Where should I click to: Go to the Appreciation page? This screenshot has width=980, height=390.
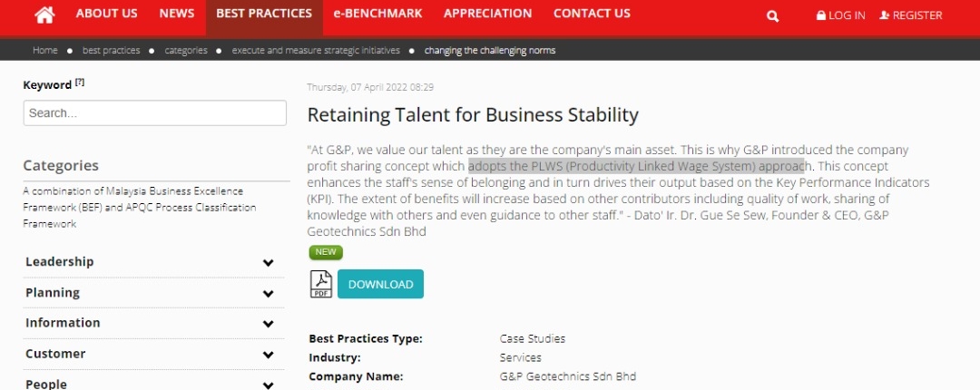(x=488, y=14)
